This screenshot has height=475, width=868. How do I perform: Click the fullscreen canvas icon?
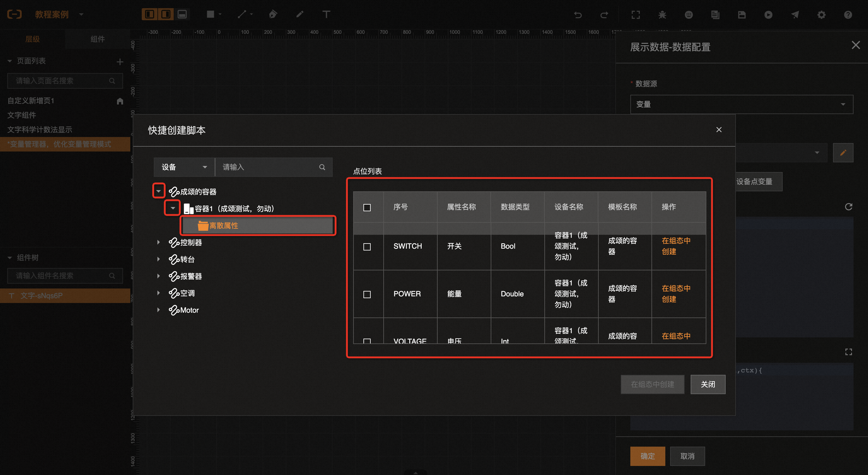click(x=635, y=15)
